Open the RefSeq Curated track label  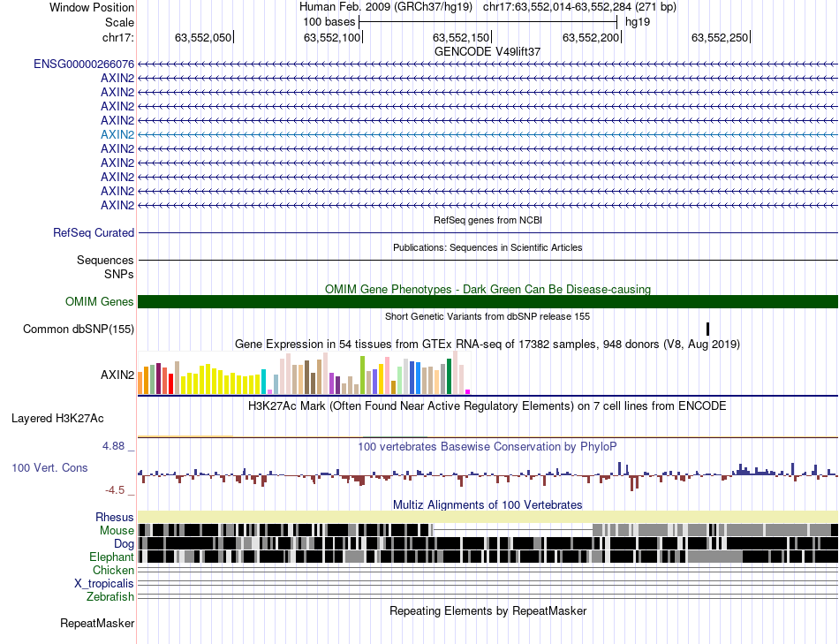click(94, 233)
